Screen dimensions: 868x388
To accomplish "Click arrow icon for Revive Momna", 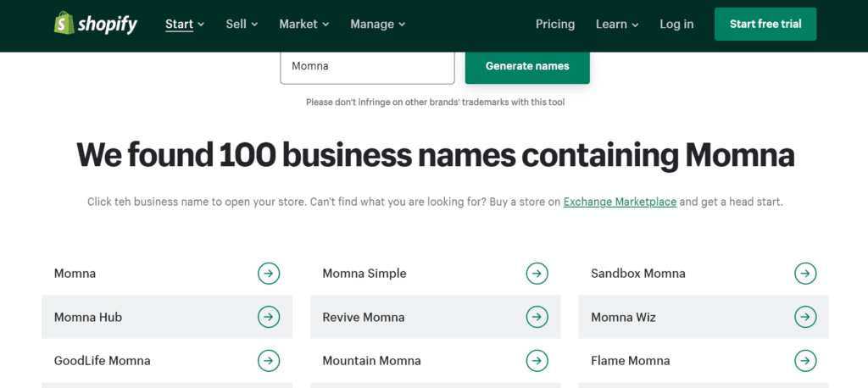I will coord(537,317).
